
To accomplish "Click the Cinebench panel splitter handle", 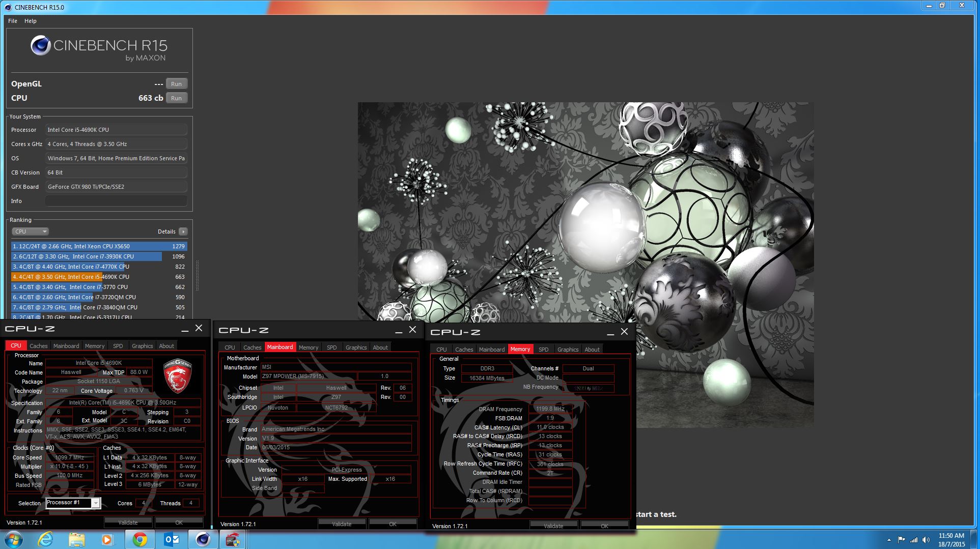I will [197, 276].
